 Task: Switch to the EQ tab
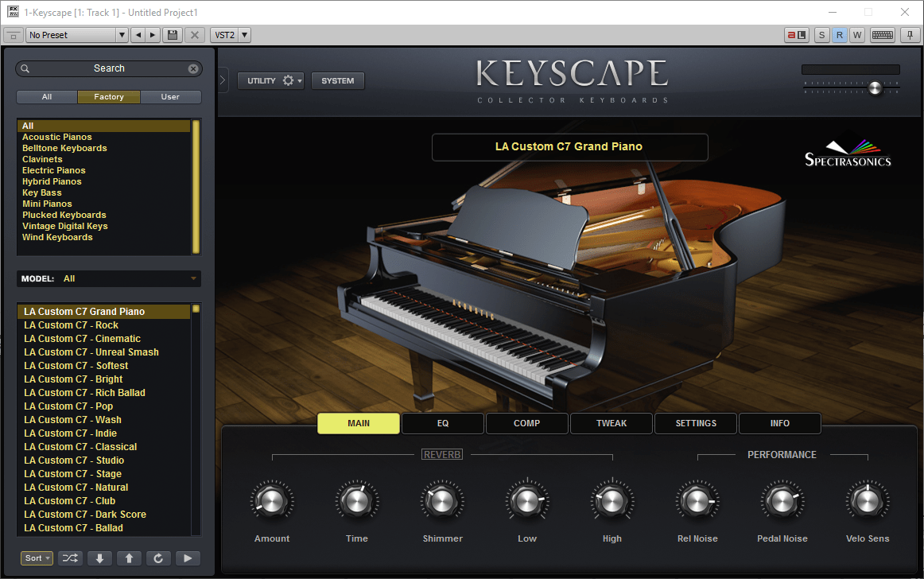tap(443, 423)
